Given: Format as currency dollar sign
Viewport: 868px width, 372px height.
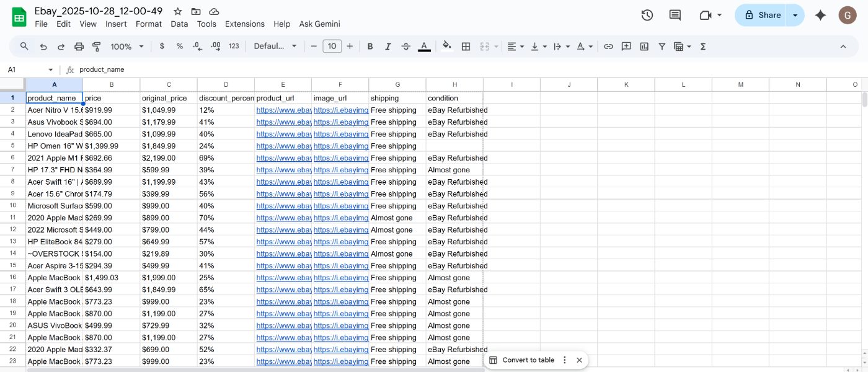Looking at the screenshot, I should [x=162, y=46].
